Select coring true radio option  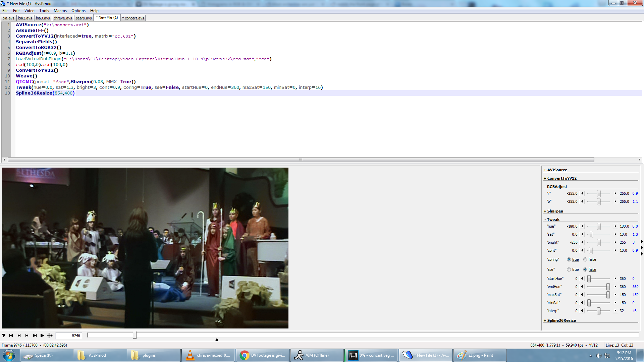[x=569, y=259]
